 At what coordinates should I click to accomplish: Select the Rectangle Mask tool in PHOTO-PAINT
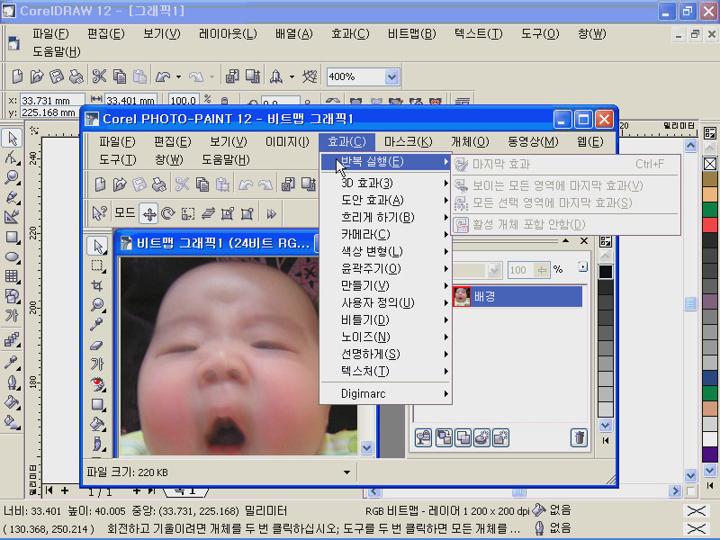tap(97, 266)
